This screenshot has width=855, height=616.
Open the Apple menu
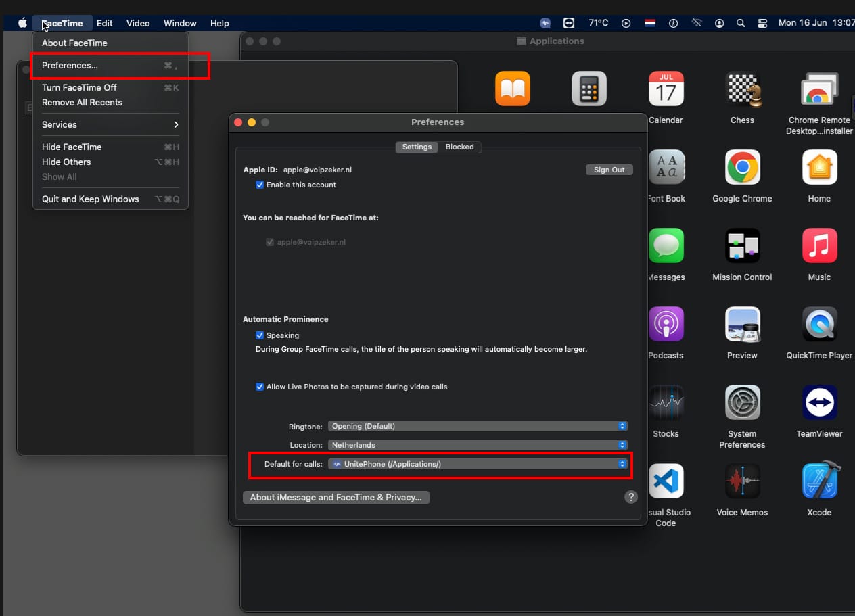tap(22, 23)
